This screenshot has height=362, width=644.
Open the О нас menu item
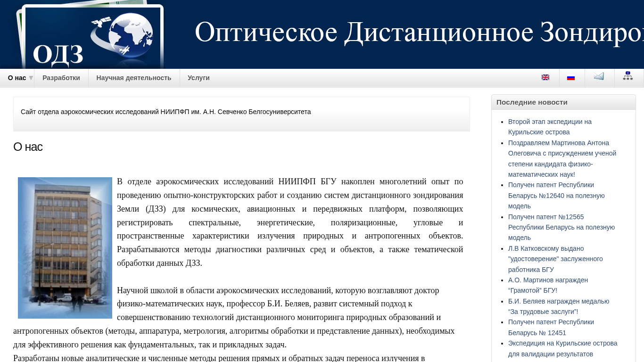tap(17, 78)
